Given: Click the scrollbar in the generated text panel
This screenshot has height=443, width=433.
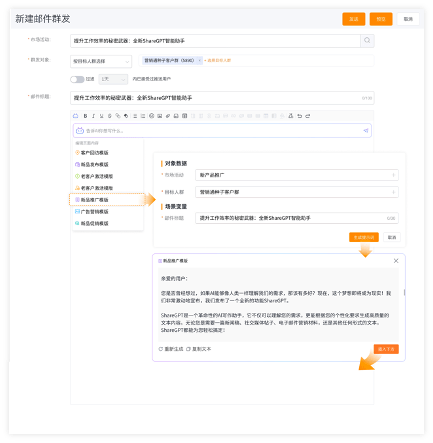Looking at the screenshot, I should tap(404, 292).
